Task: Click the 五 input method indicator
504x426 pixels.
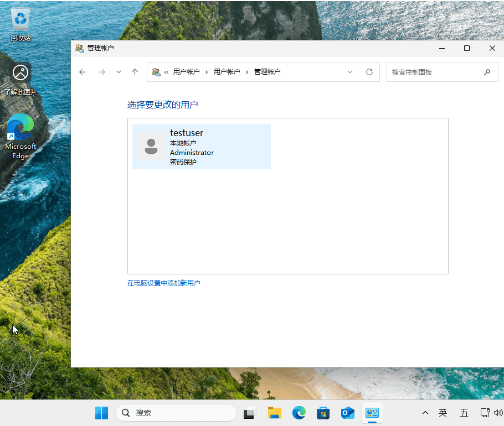Action: pos(464,413)
